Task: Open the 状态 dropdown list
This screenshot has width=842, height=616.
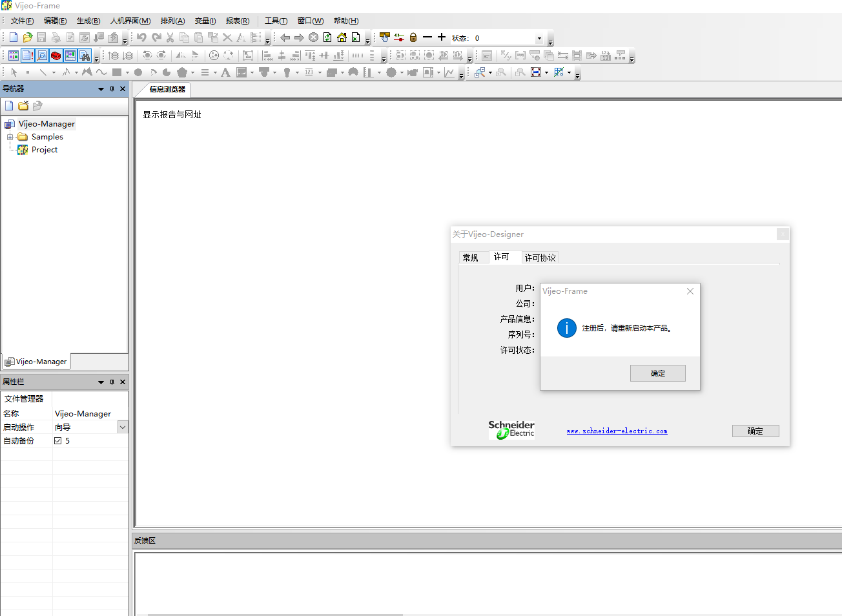Action: pyautogui.click(x=539, y=38)
